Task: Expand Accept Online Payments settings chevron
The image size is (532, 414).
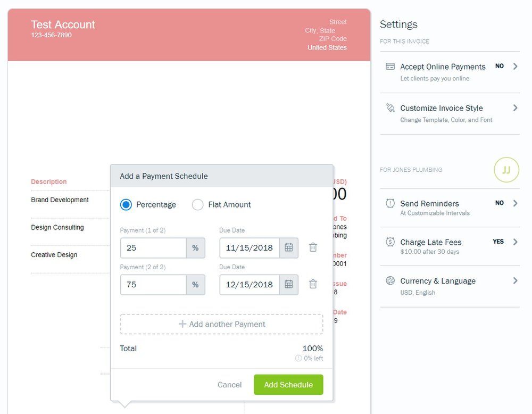Action: [x=515, y=67]
